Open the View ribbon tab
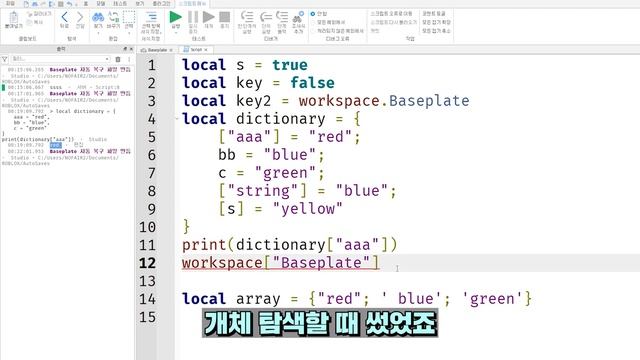Viewport: 640px width, 360px height. point(140,3)
